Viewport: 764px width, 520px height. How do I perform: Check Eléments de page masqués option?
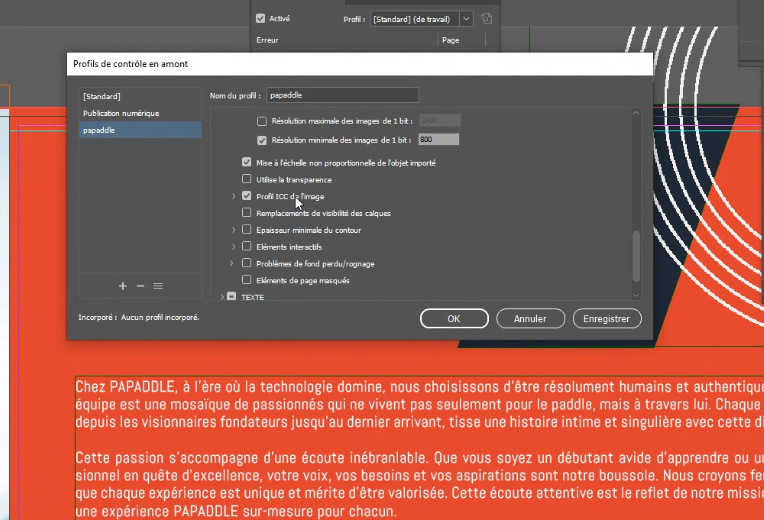(x=247, y=280)
